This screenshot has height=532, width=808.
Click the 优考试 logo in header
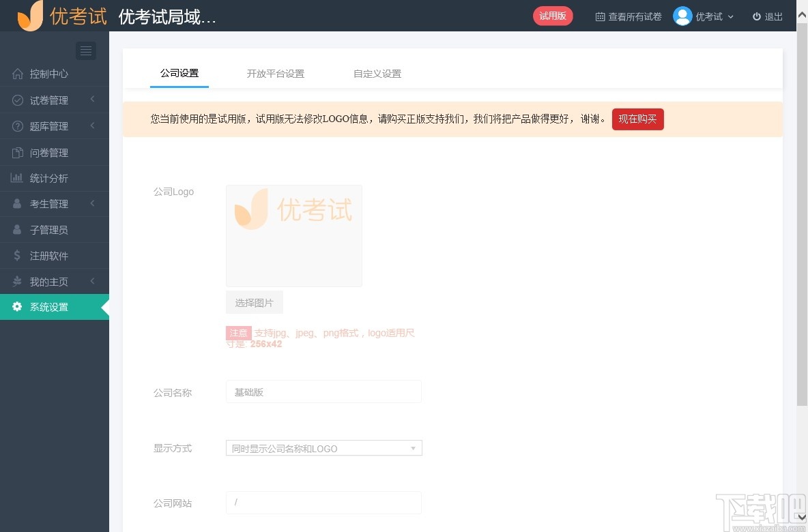pyautogui.click(x=62, y=16)
